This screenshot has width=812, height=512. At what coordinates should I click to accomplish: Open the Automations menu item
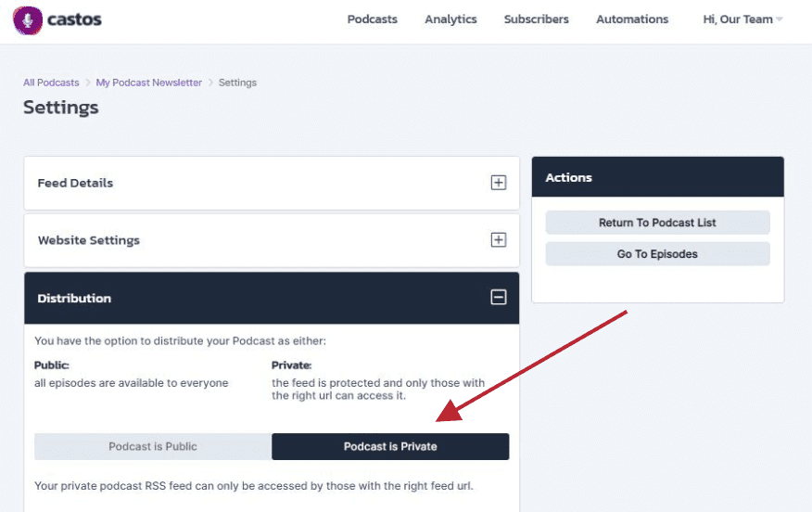pos(632,19)
